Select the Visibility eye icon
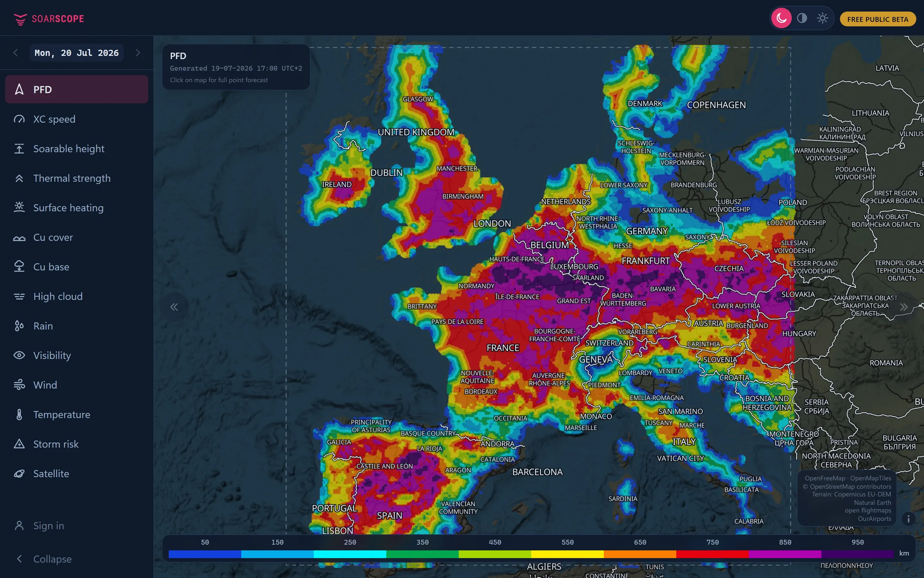The image size is (924, 578). tap(19, 355)
